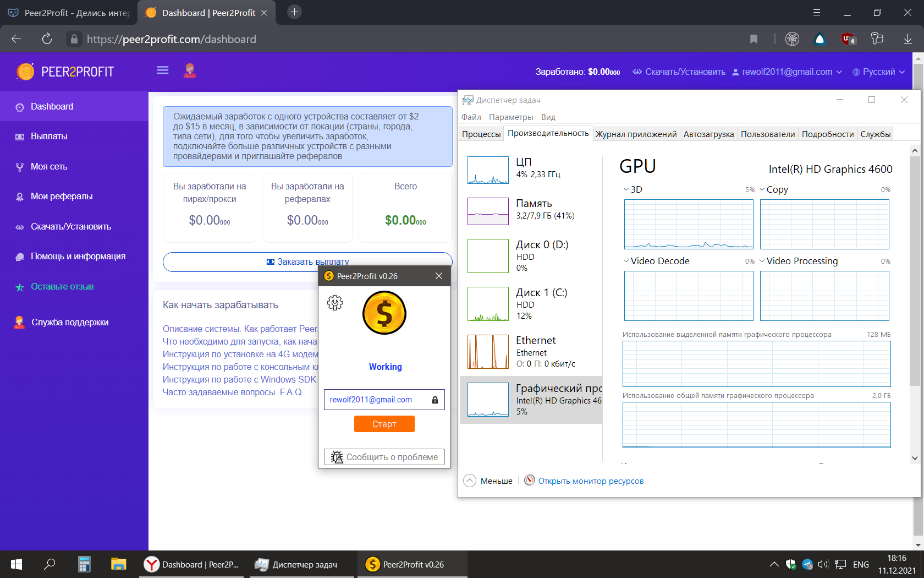The image size is (924, 578).
Task: Open Выплаты in sidebar
Action: pos(74,137)
